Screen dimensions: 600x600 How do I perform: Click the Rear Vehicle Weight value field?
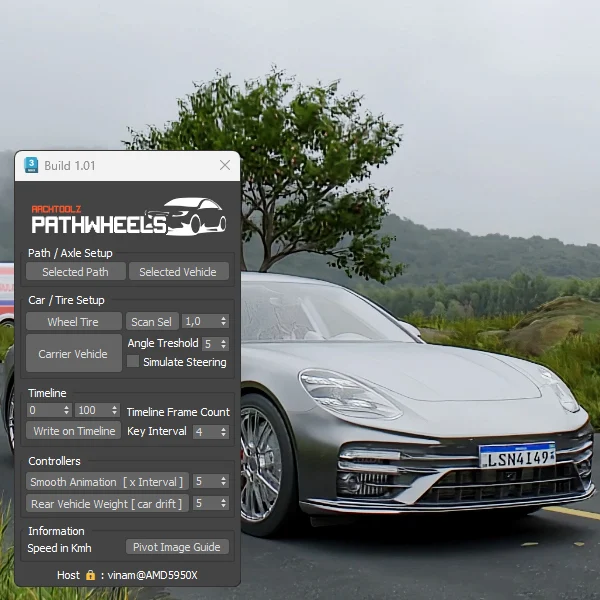pyautogui.click(x=206, y=503)
